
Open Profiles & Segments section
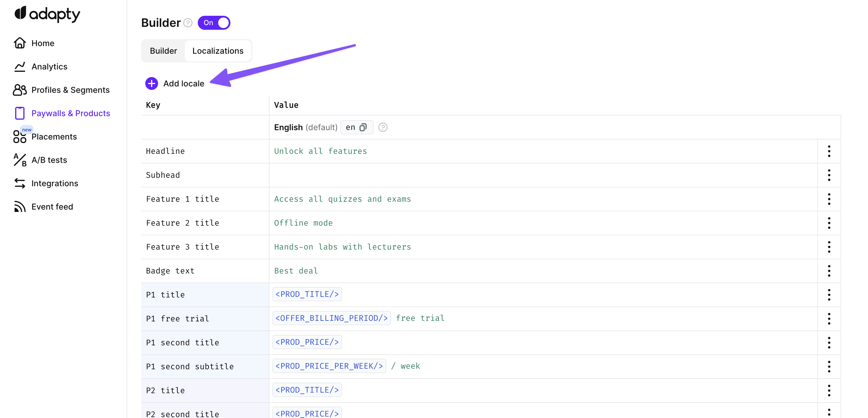70,90
